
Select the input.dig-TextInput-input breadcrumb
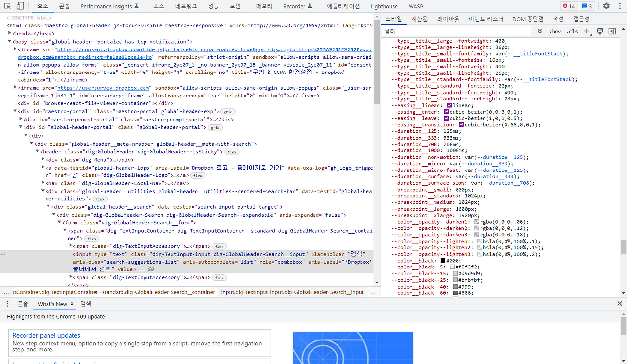point(292,292)
